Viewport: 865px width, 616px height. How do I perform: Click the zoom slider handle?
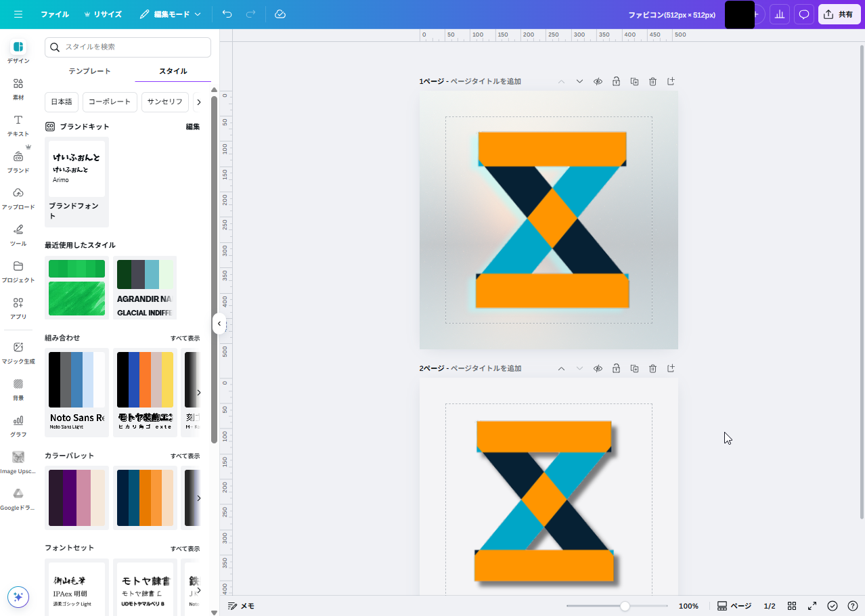pyautogui.click(x=625, y=606)
